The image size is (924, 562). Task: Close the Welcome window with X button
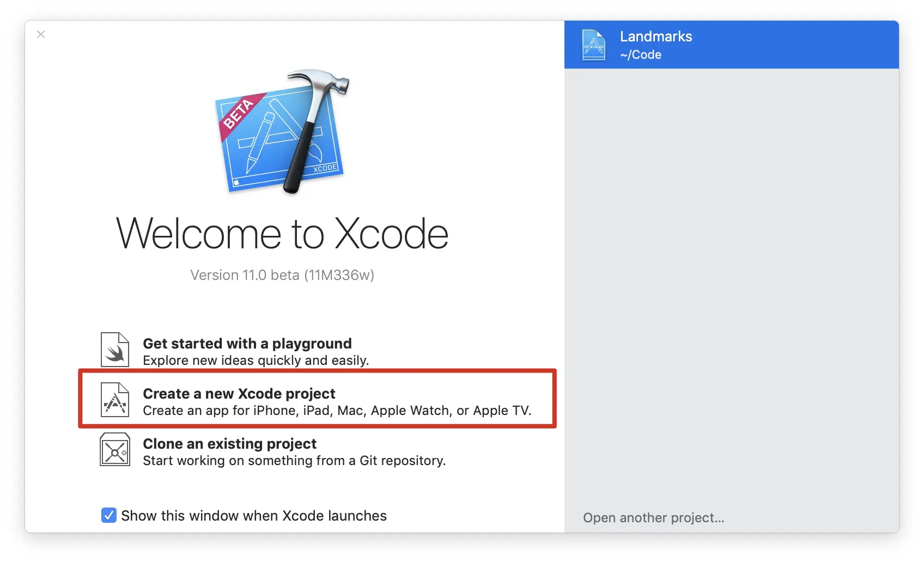tap(41, 34)
